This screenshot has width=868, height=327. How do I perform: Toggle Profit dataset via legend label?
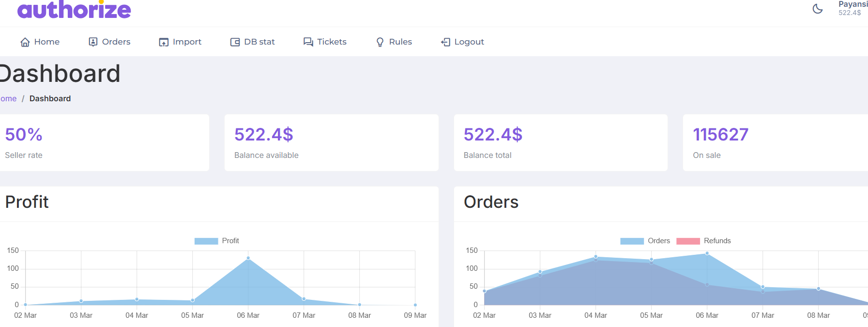[x=230, y=241]
